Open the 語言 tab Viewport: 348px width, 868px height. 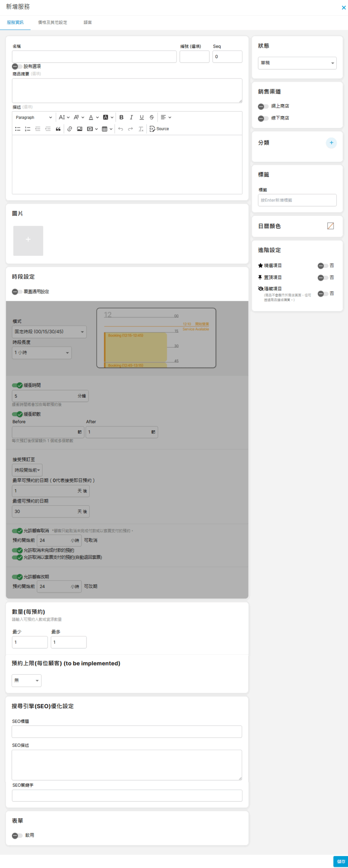point(88,22)
